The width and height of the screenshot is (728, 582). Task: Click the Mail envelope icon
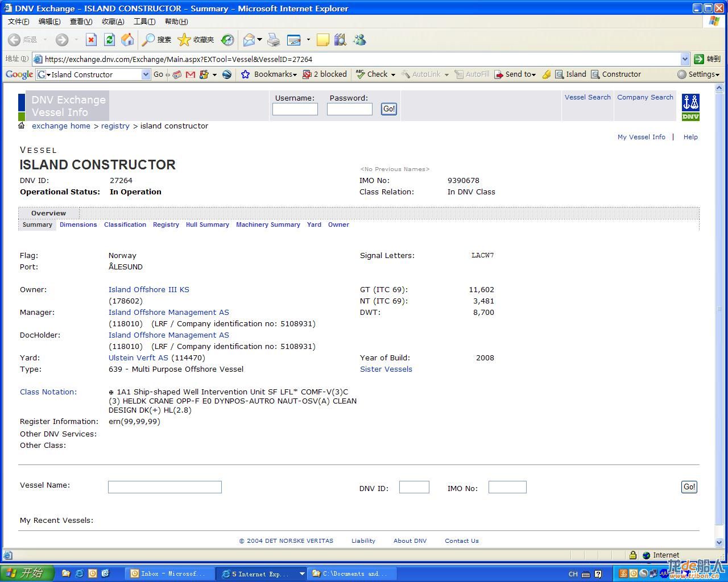pyautogui.click(x=249, y=39)
